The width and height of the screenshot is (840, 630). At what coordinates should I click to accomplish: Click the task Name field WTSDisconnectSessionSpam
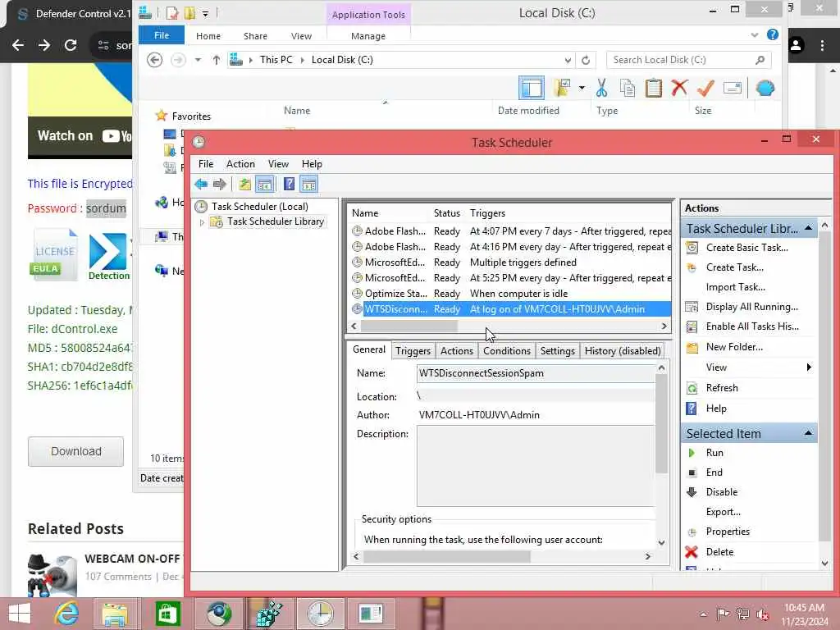[x=535, y=373]
